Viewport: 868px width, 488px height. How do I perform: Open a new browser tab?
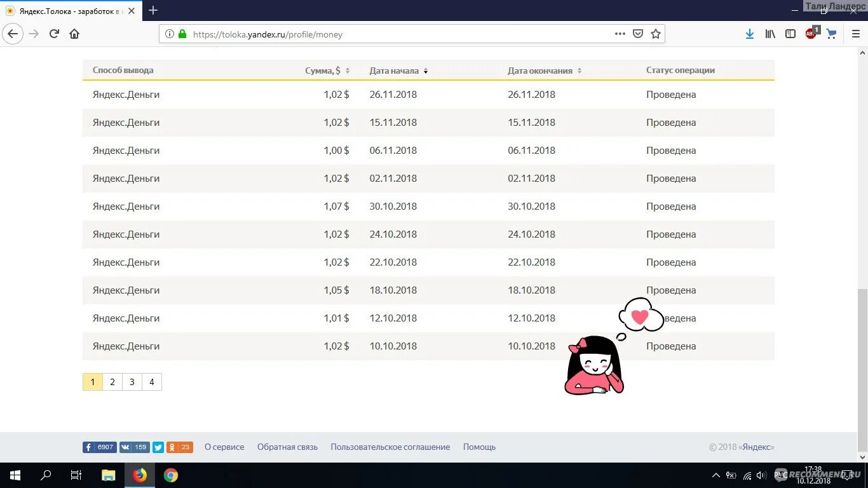153,10
